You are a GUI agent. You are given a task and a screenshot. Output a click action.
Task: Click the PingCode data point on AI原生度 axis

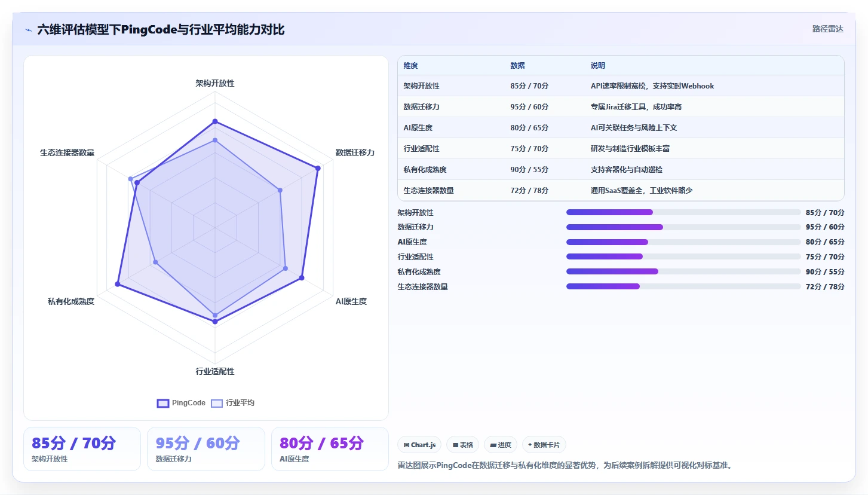click(302, 277)
